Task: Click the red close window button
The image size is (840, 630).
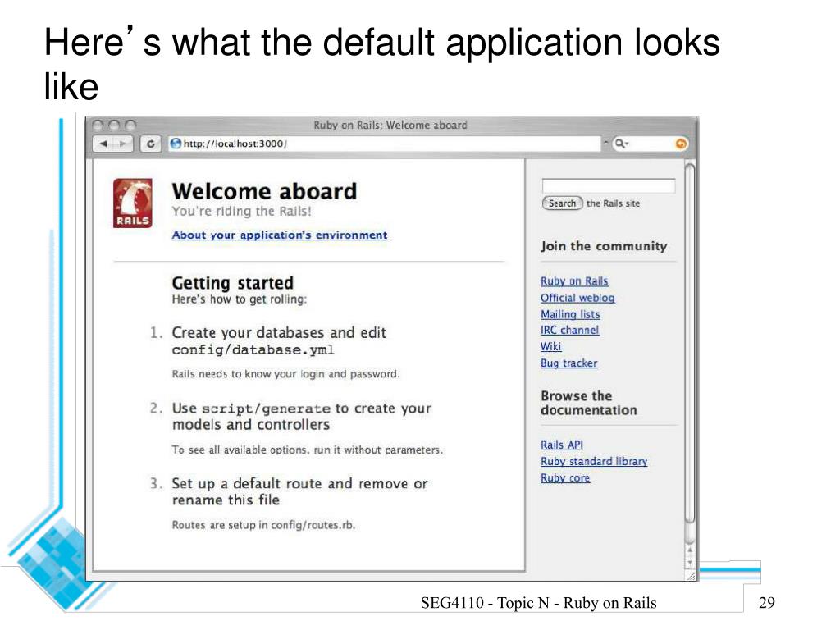Action: coord(98,126)
